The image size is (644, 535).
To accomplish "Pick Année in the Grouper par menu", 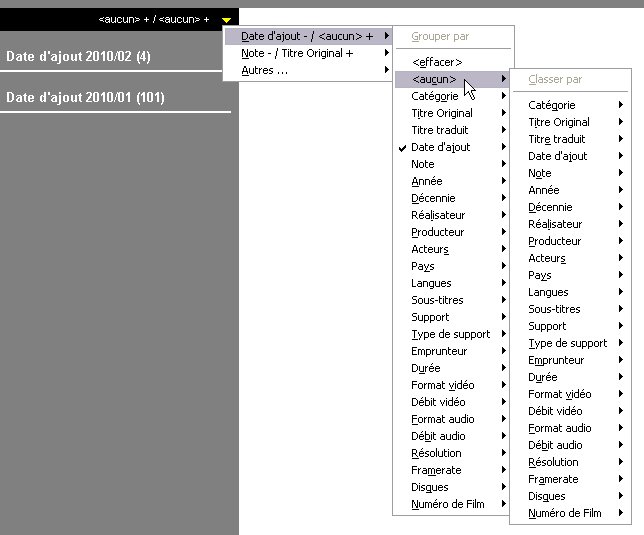I will pyautogui.click(x=451, y=181).
